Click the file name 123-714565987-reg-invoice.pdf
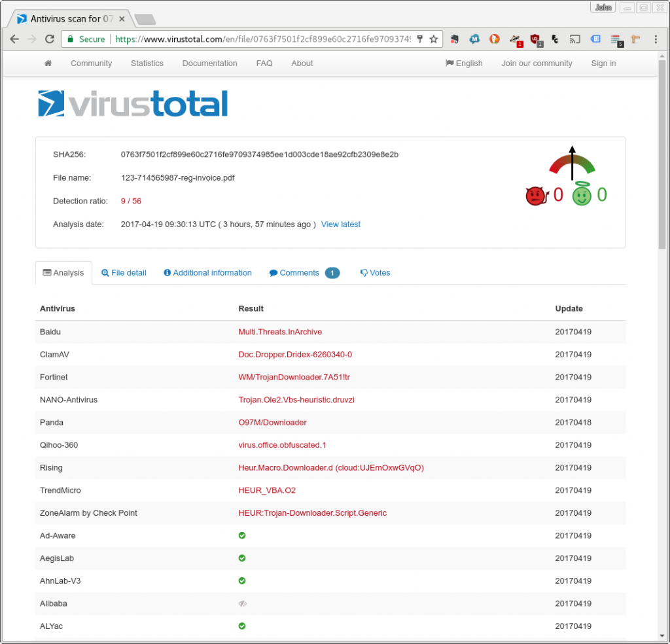This screenshot has height=644, width=670. point(178,178)
